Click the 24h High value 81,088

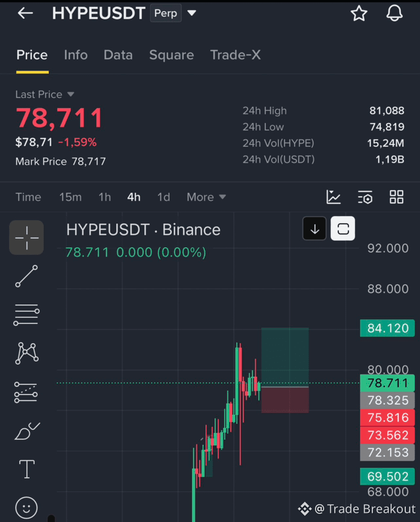(x=387, y=111)
